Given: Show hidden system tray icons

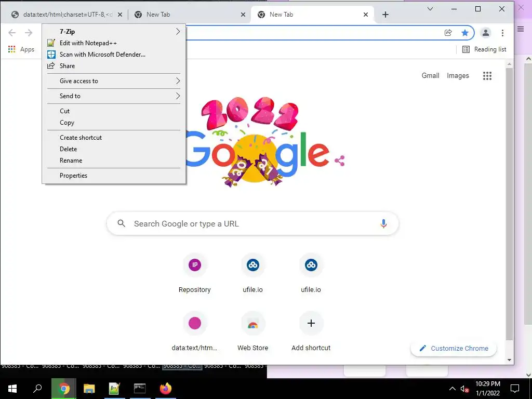Looking at the screenshot, I should click(x=453, y=389).
